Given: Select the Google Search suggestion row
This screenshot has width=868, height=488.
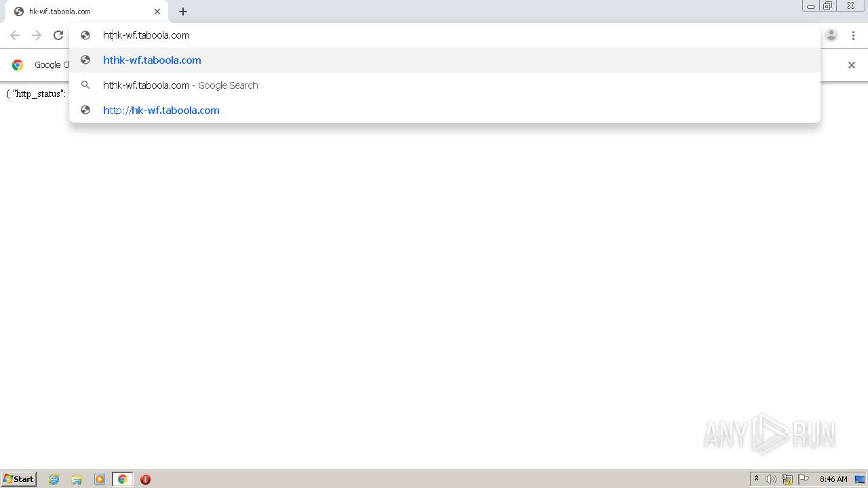Looking at the screenshot, I should coord(445,85).
